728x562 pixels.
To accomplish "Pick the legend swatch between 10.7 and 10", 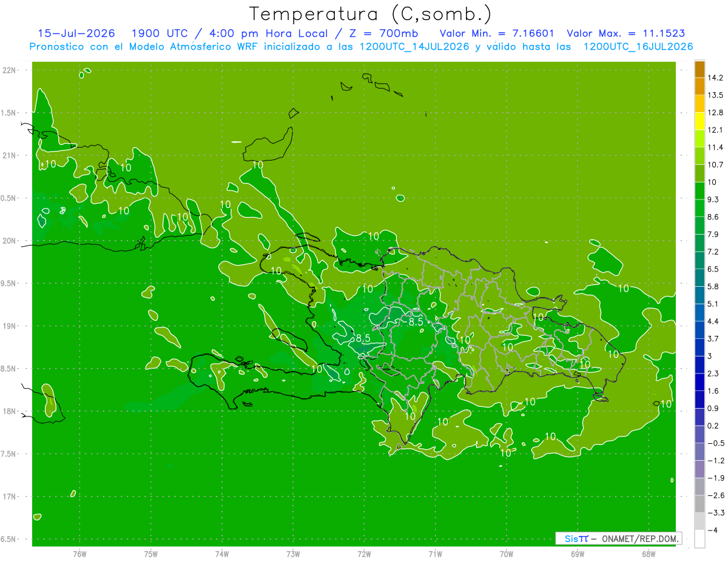I will 699,173.
